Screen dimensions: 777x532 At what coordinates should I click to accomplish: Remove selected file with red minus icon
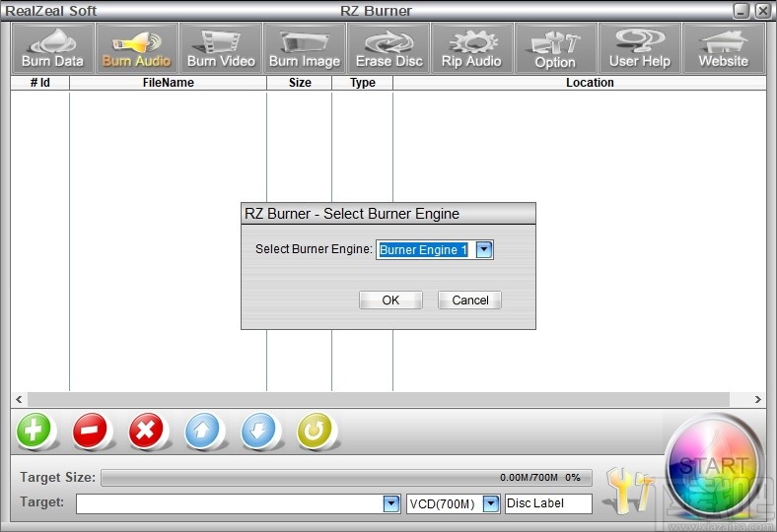point(90,431)
